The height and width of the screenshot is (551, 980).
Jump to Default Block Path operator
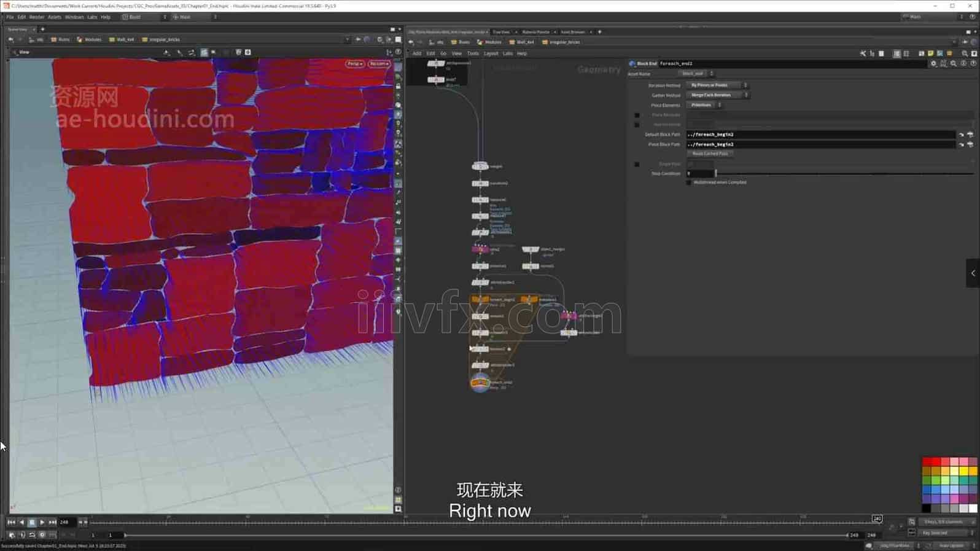(962, 135)
